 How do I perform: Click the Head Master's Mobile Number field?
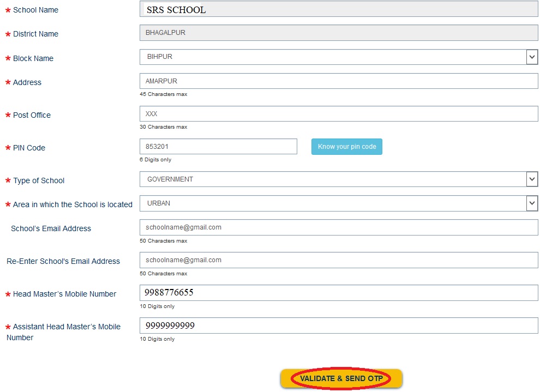(x=338, y=293)
